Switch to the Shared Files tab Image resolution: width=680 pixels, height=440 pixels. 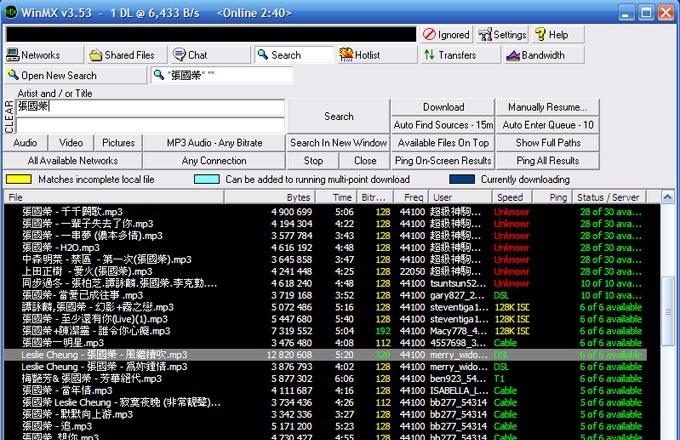(126, 56)
